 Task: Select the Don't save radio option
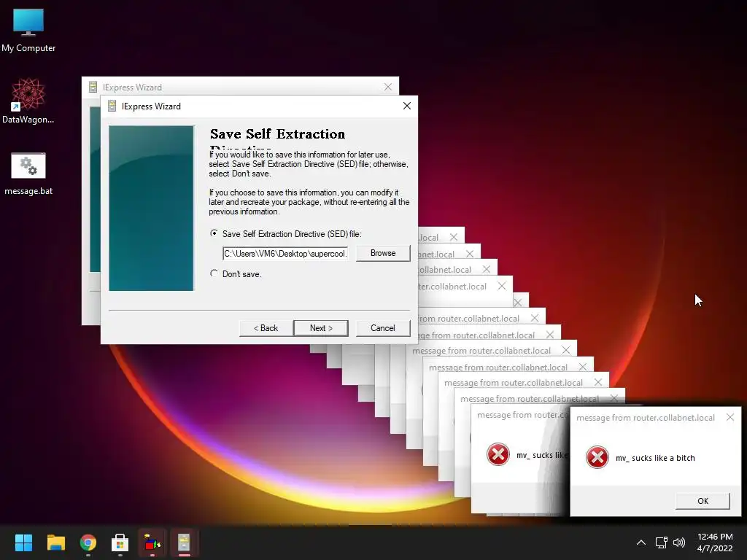214,274
